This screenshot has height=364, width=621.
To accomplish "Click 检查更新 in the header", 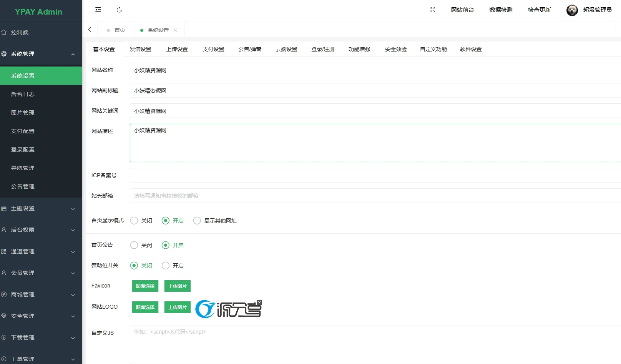I will tap(539, 10).
